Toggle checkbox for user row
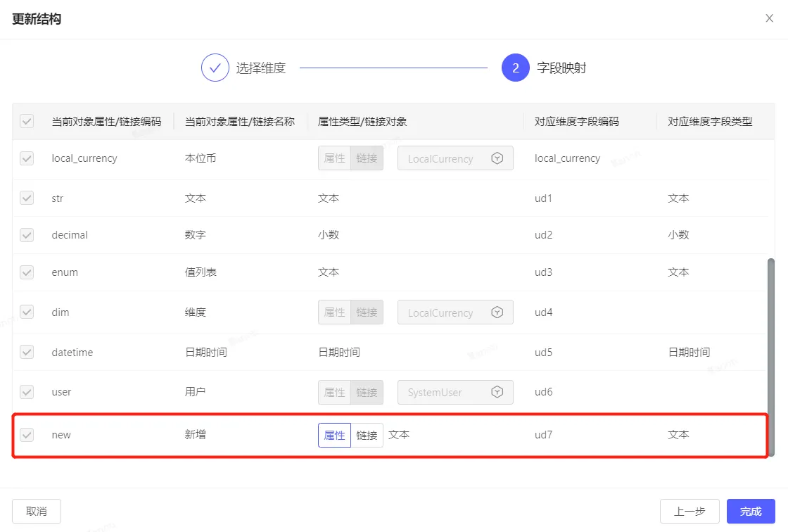Image resolution: width=788 pixels, height=532 pixels. 27,392
